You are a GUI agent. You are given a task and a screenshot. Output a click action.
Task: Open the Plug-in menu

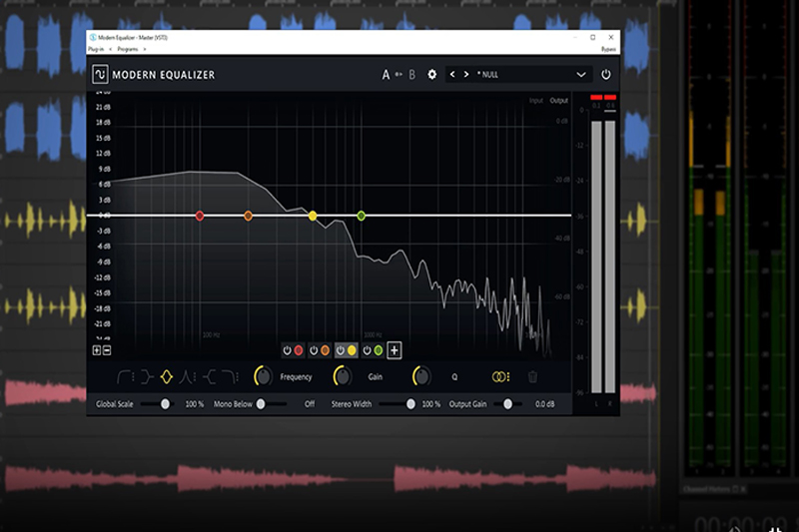[x=98, y=48]
